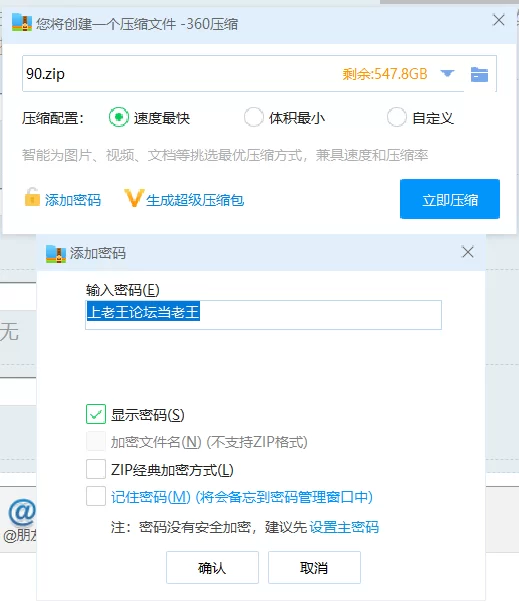Close the 添加密码 dialog
Viewport: 519px width, 603px height.
[x=468, y=252]
